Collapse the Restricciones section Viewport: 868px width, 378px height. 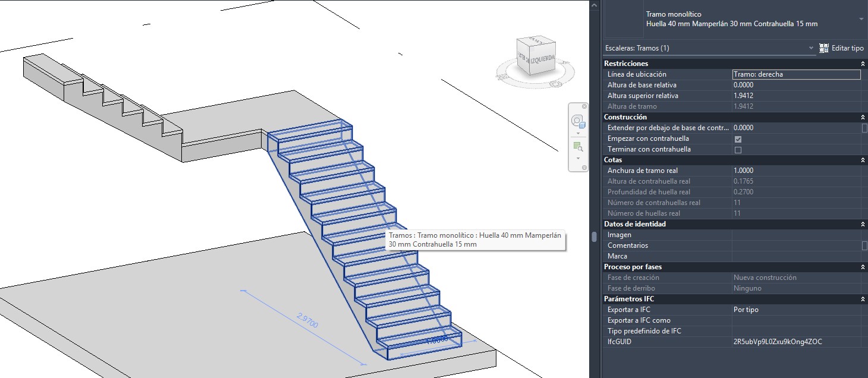pos(863,64)
